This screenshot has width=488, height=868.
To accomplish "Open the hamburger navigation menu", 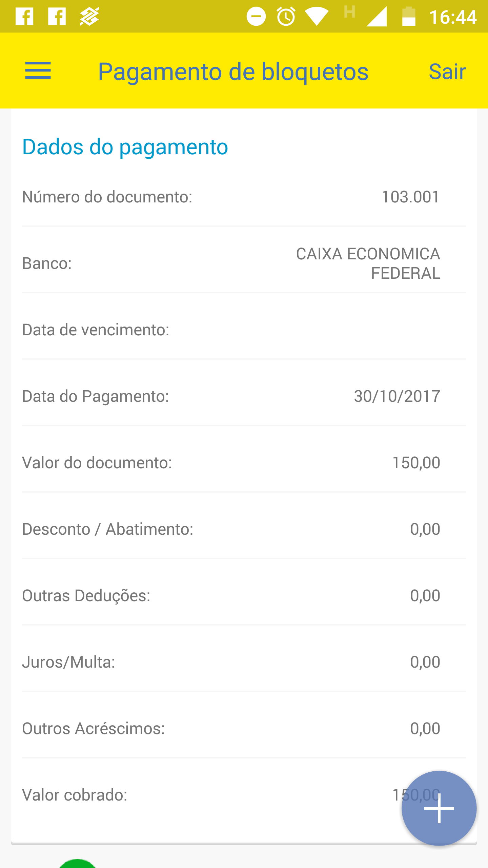I will coord(38,71).
